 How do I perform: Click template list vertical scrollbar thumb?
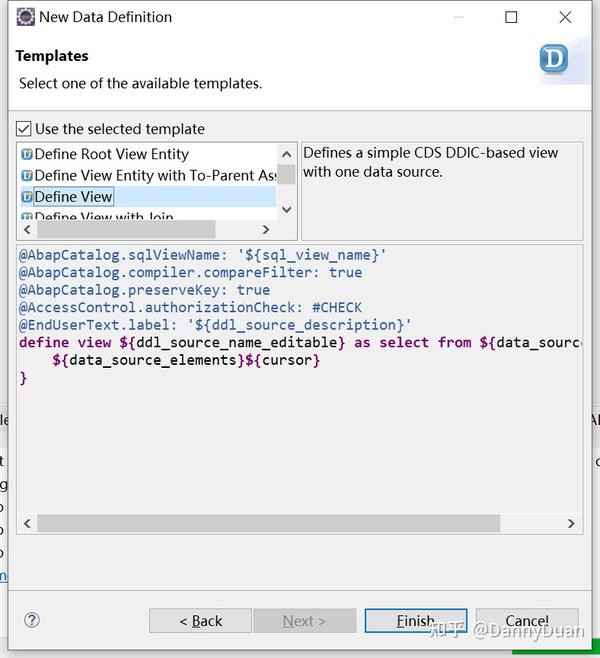(287, 175)
